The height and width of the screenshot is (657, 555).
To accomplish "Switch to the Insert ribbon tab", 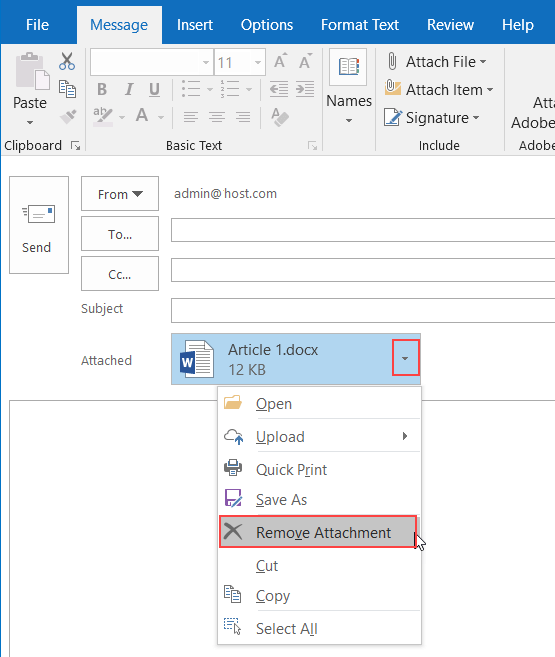I will (x=194, y=25).
